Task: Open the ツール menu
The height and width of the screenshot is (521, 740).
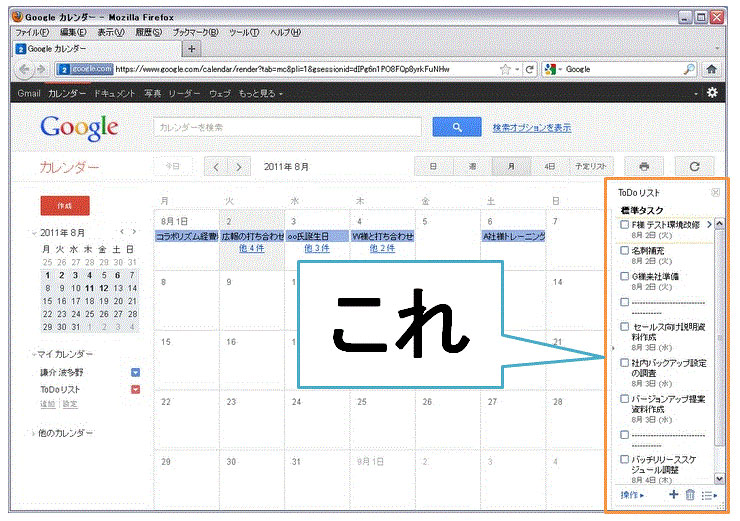Action: pos(244,33)
